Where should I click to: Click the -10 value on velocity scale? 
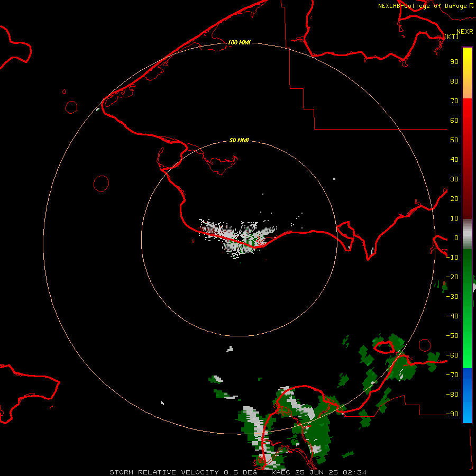coord(452,258)
